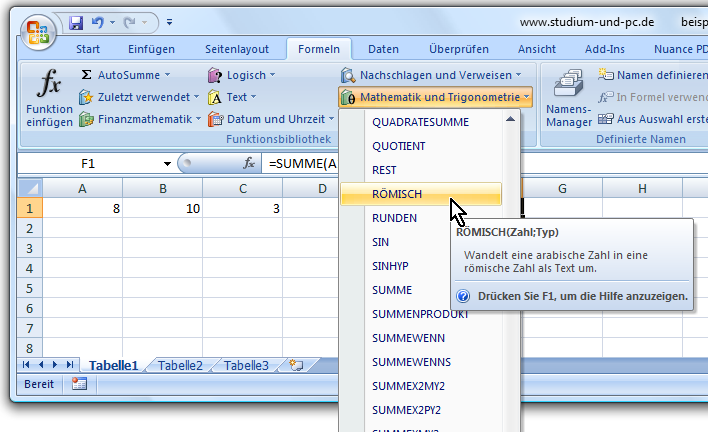Select QUADRATESUMME function
Viewport: 708px width, 432px height.
tap(420, 122)
